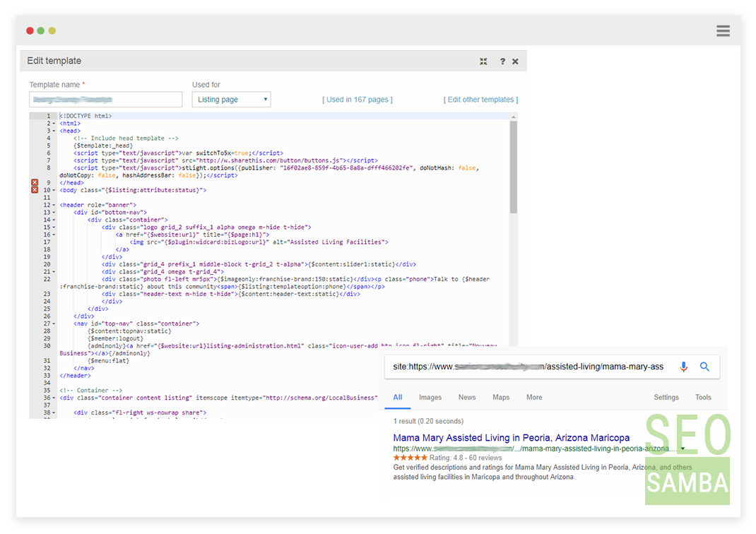The height and width of the screenshot is (534, 756).
Task: Open the 'Listing page' Used for dropdown
Action: (x=231, y=99)
